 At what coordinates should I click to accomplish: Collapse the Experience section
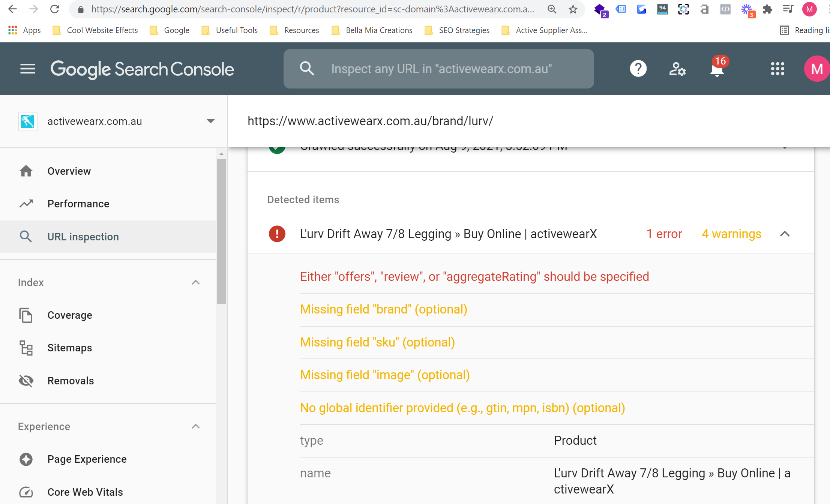[195, 426]
